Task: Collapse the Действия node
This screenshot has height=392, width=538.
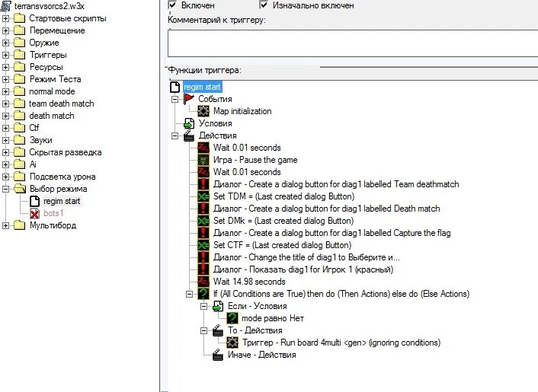Action: click(175, 135)
